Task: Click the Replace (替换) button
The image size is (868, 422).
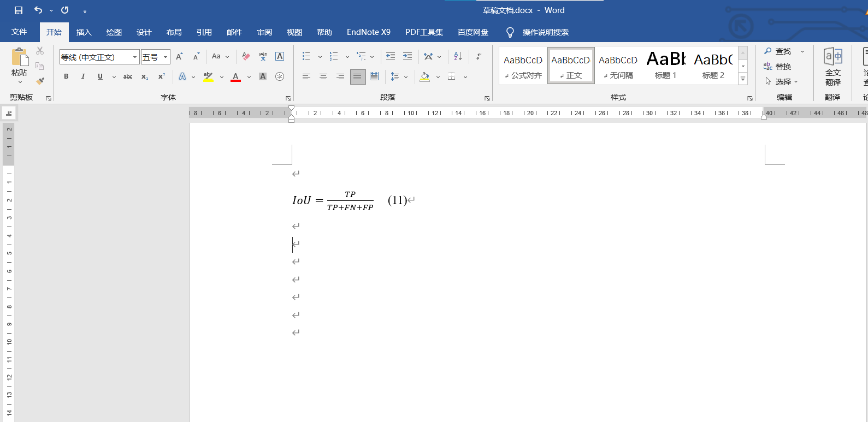Action: coord(777,66)
